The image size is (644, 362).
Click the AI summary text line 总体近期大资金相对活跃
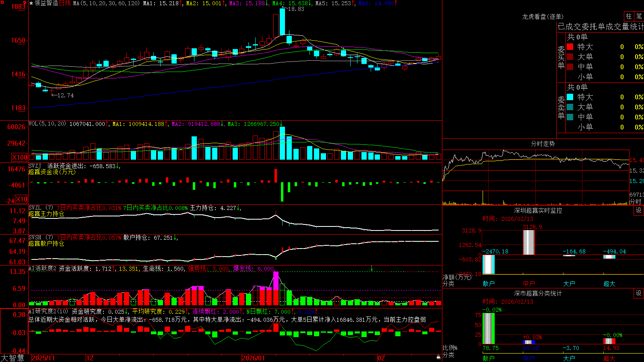point(227,319)
